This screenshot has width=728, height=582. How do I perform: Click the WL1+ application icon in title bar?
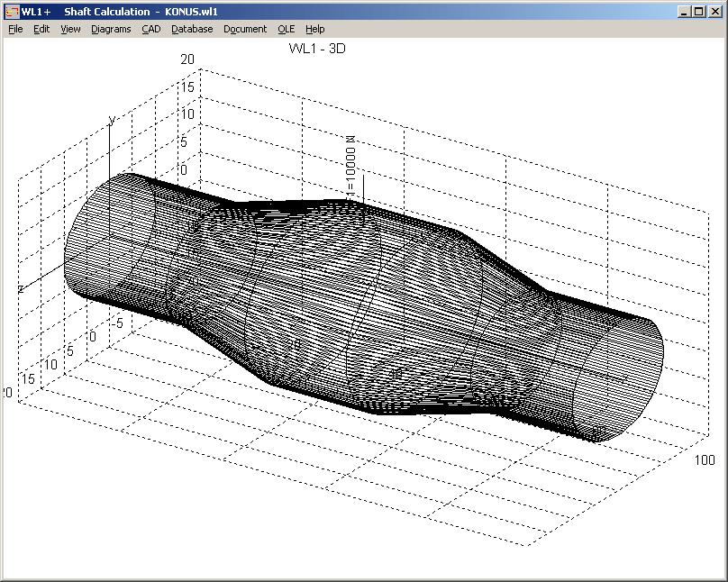(12, 11)
